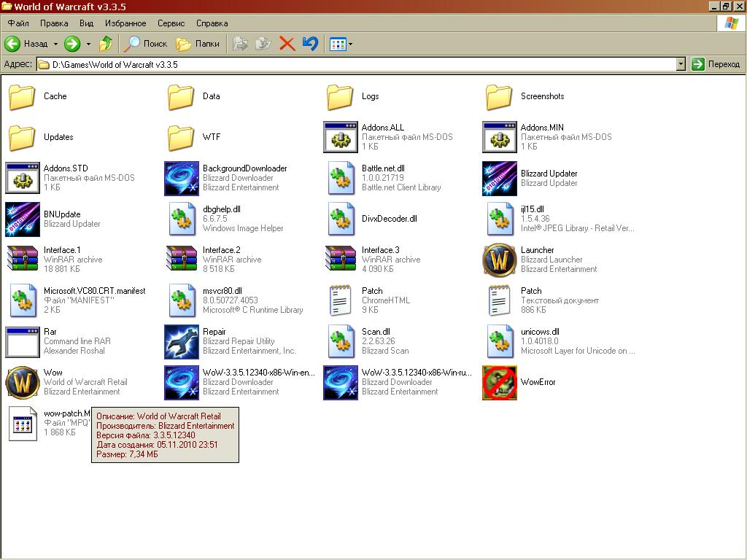
Task: Toggle the Папки folders pane
Action: pos(198,44)
